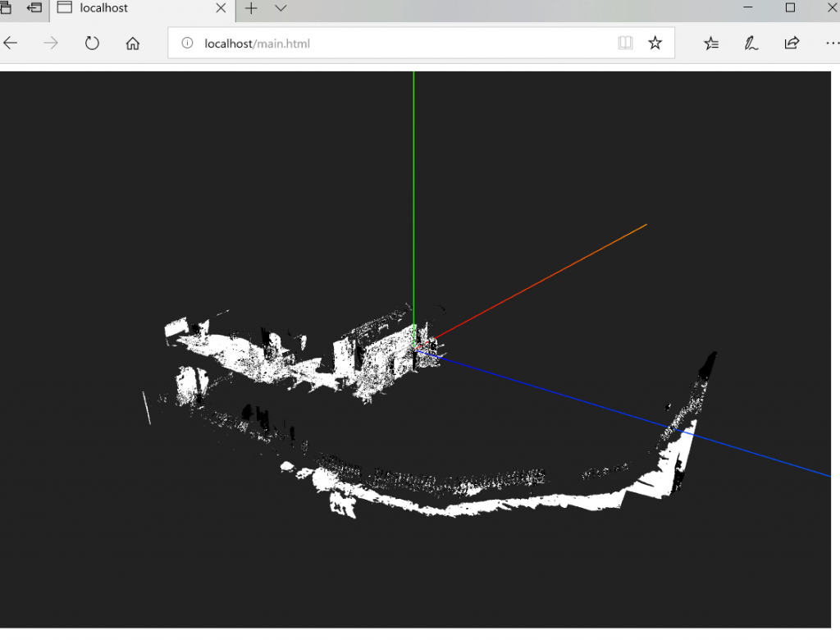Open the Settings and more menu

tap(830, 43)
